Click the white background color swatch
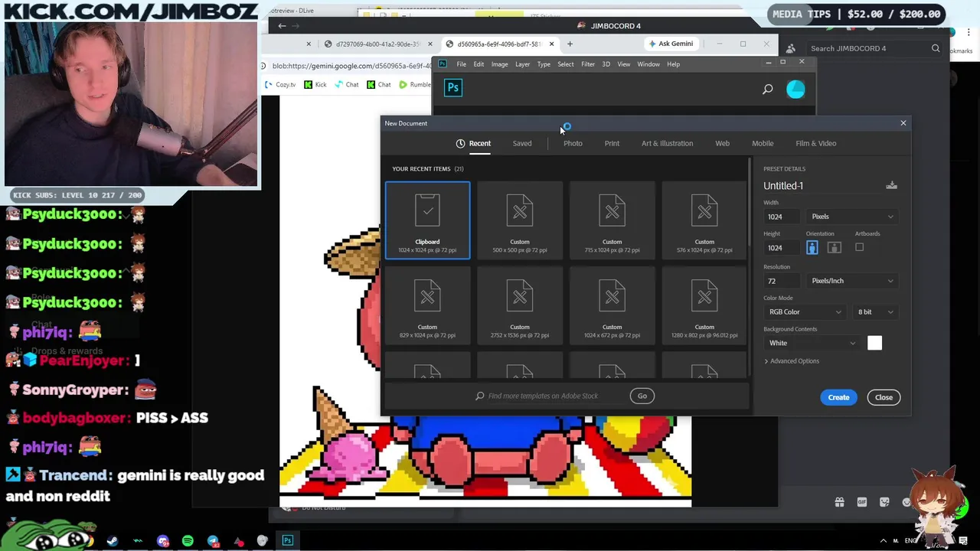Screen dimensions: 980x551 point(874,343)
